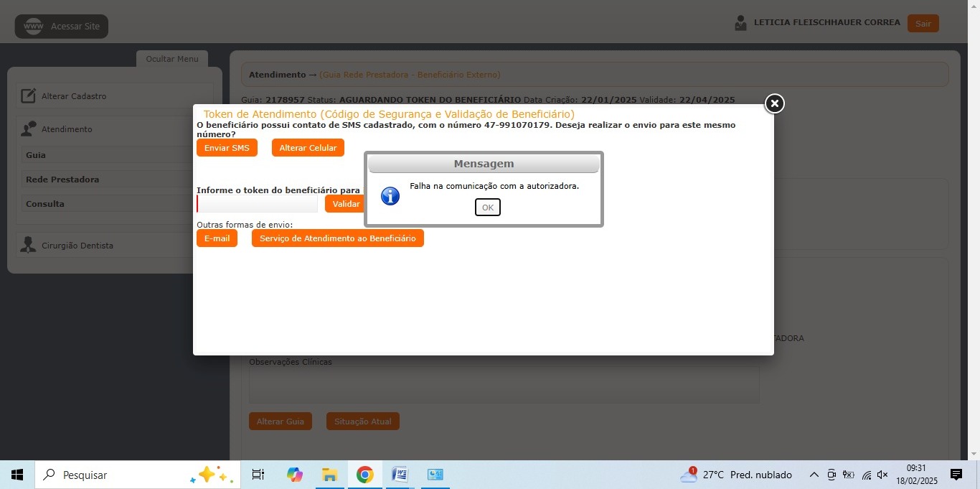The width and height of the screenshot is (980, 489).
Task: Click the network Wi-Fi tray icon
Action: (867, 475)
